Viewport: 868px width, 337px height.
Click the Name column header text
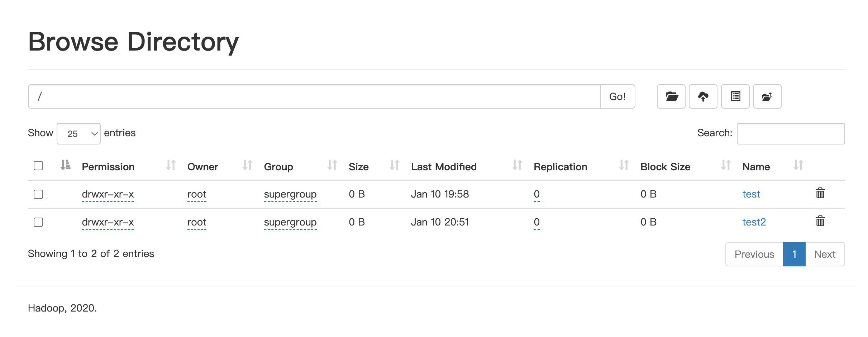[756, 167]
